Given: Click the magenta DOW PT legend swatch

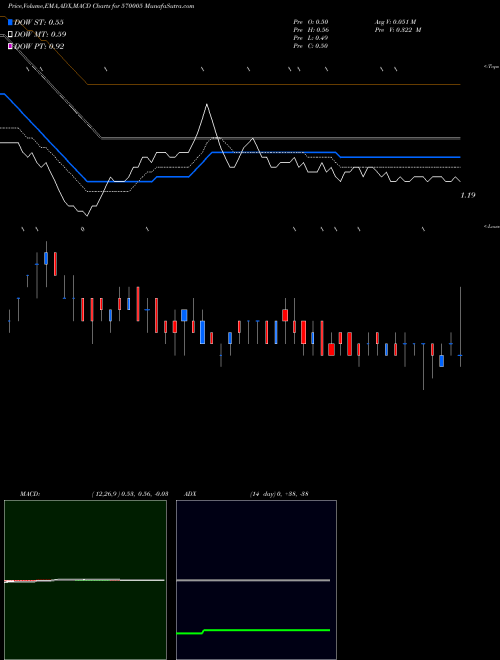Looking at the screenshot, I should coord(10,46).
